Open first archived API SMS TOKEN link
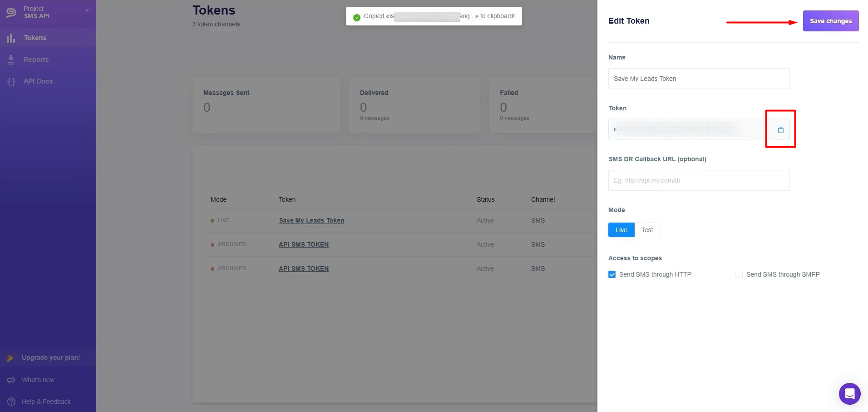 coord(304,244)
